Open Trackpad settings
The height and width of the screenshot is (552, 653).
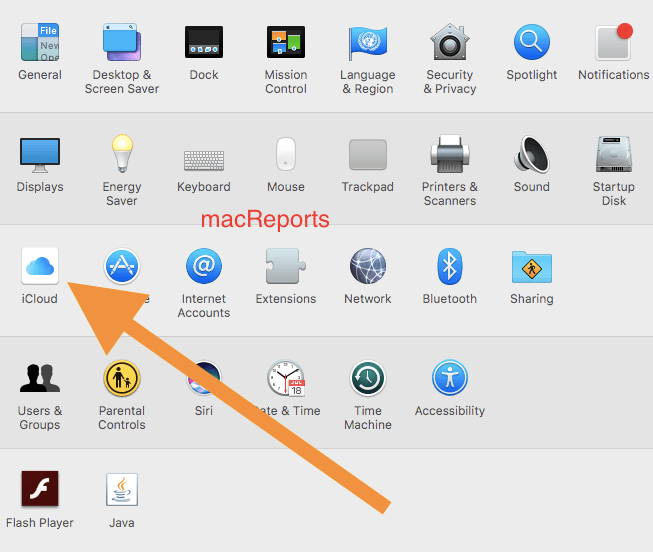tap(368, 155)
